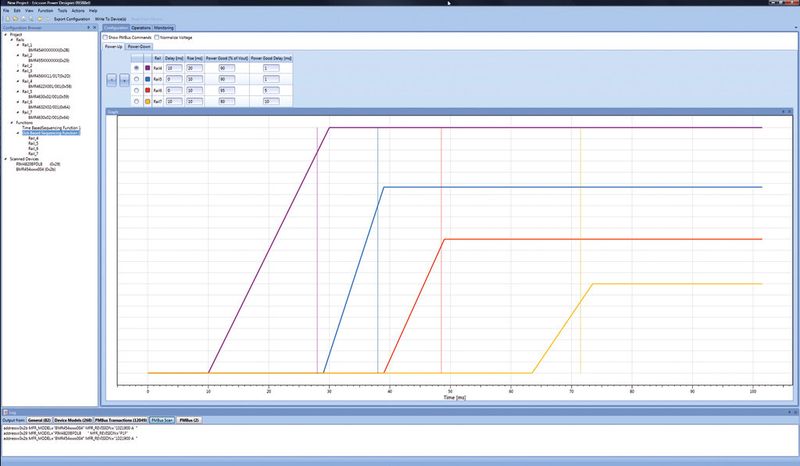Click the purple power-good marker line in graph
The height and width of the screenshot is (466, 800).
pyautogui.click(x=317, y=250)
